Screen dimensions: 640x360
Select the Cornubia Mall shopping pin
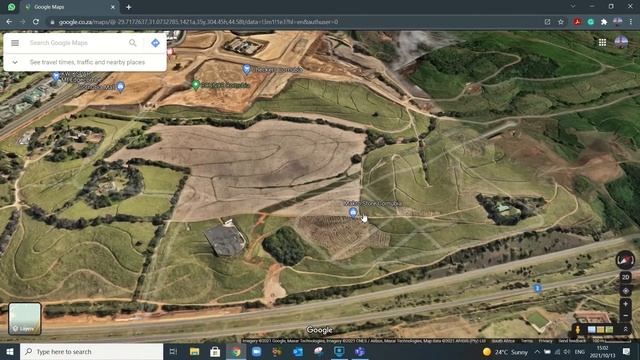[x=120, y=87]
